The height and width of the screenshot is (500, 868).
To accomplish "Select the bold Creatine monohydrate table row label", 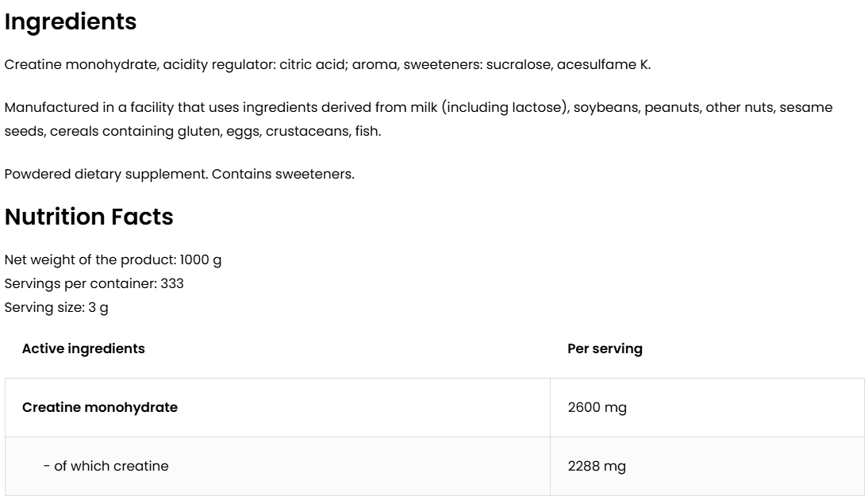I will (x=100, y=407).
